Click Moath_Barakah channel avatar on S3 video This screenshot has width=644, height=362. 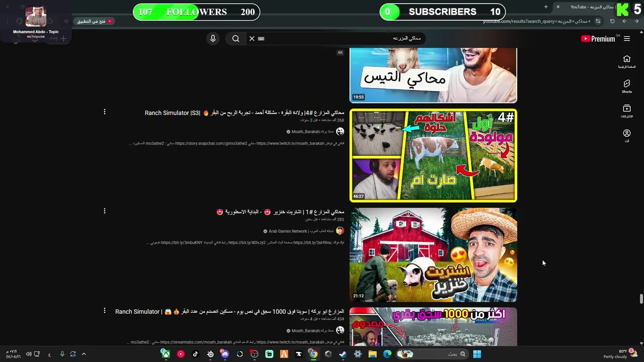pos(340,132)
